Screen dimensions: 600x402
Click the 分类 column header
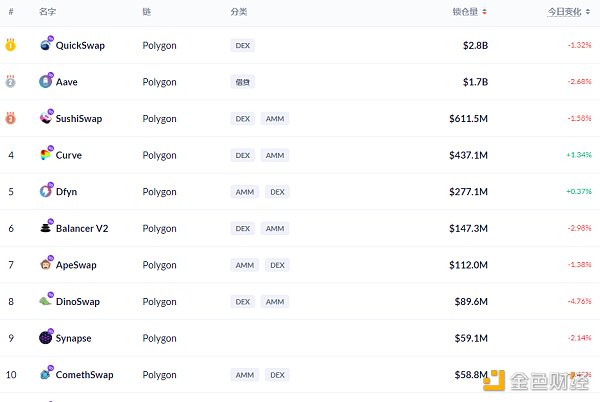pyautogui.click(x=238, y=12)
